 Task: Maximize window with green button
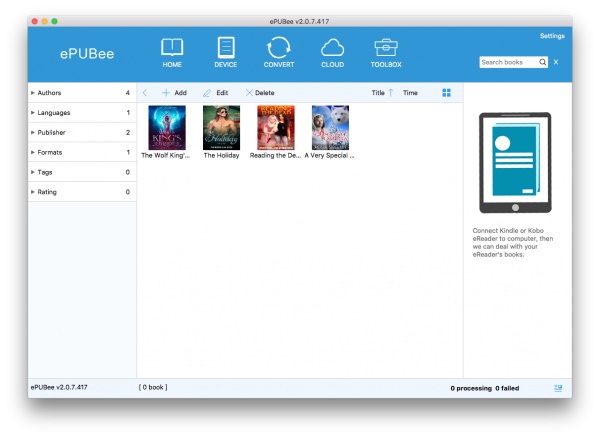(54, 21)
